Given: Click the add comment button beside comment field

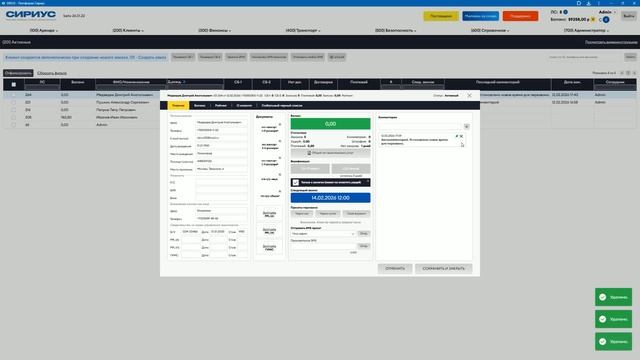Looking at the screenshot, I should pos(467,127).
